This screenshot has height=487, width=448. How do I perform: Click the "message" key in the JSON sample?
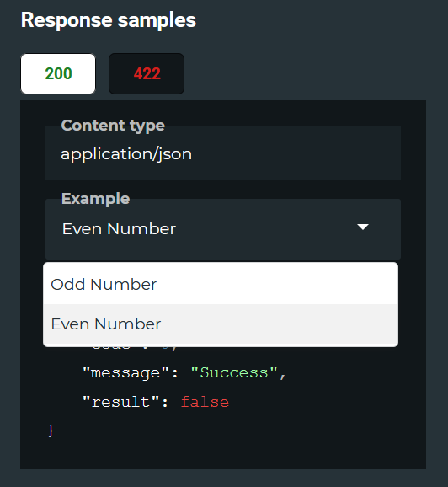click(x=125, y=372)
